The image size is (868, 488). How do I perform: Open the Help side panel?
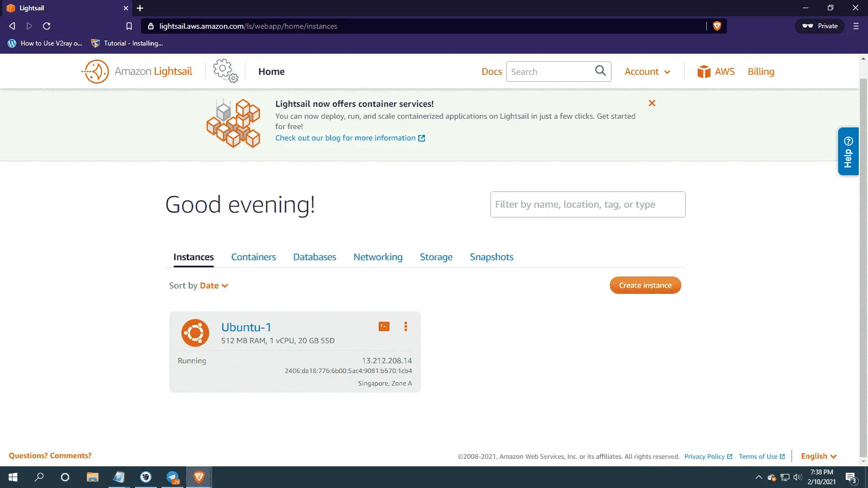pyautogui.click(x=848, y=151)
